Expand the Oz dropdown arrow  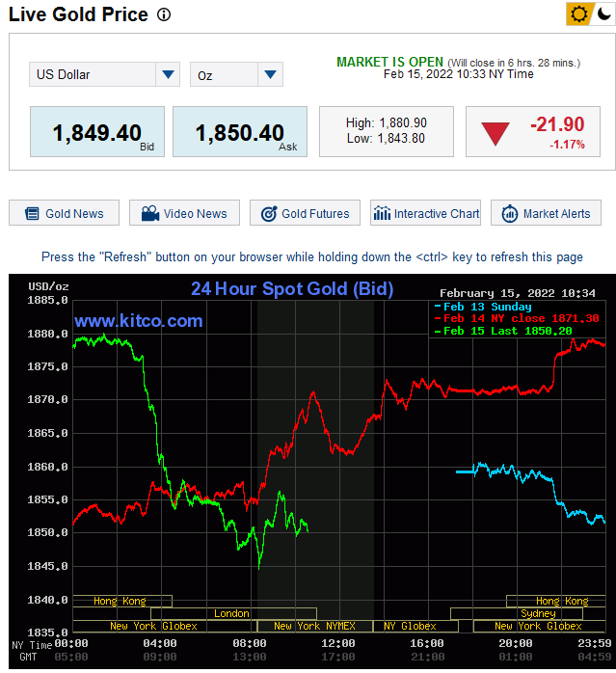click(271, 74)
